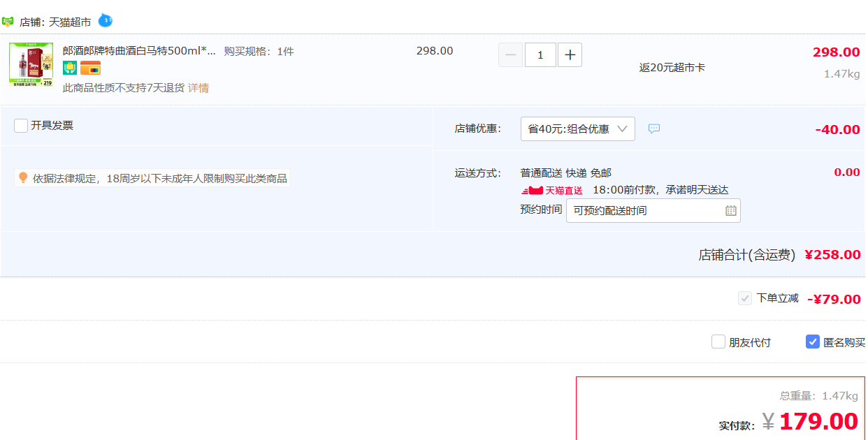Image resolution: width=868 pixels, height=440 pixels.
Task: Click the -40.00 store discount amount
Action: (838, 130)
